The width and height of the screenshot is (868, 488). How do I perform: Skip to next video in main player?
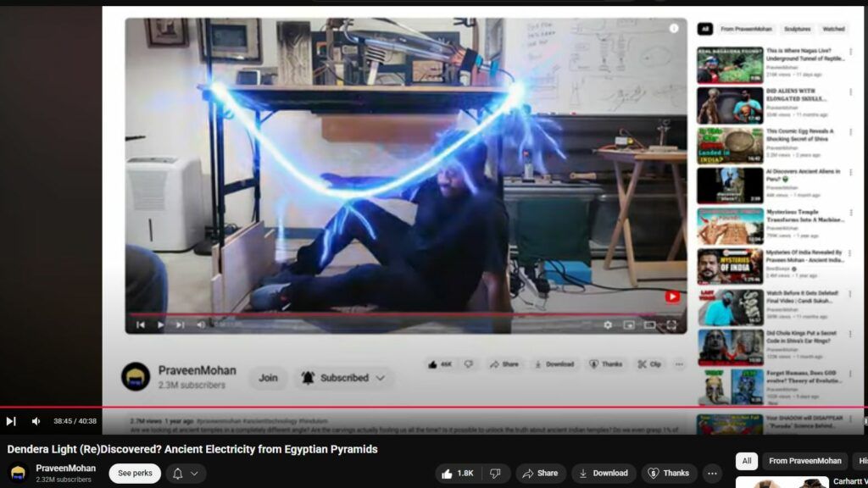[11, 421]
